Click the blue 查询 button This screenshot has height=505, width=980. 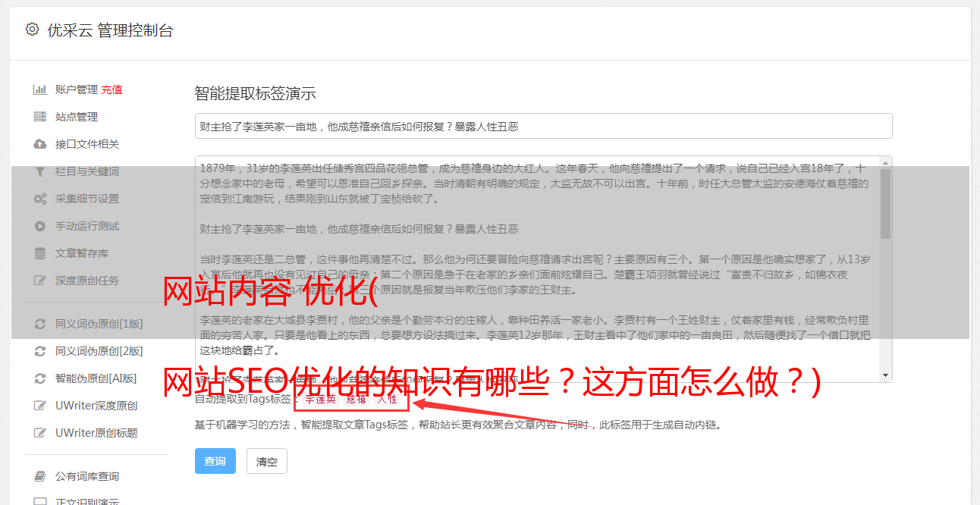tap(215, 461)
